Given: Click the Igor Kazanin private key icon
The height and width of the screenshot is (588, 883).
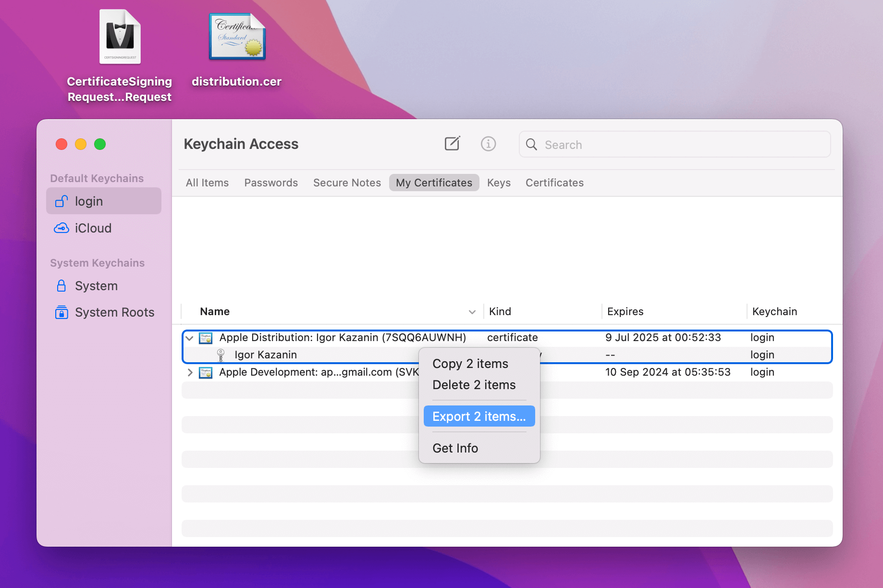Looking at the screenshot, I should coord(221,355).
